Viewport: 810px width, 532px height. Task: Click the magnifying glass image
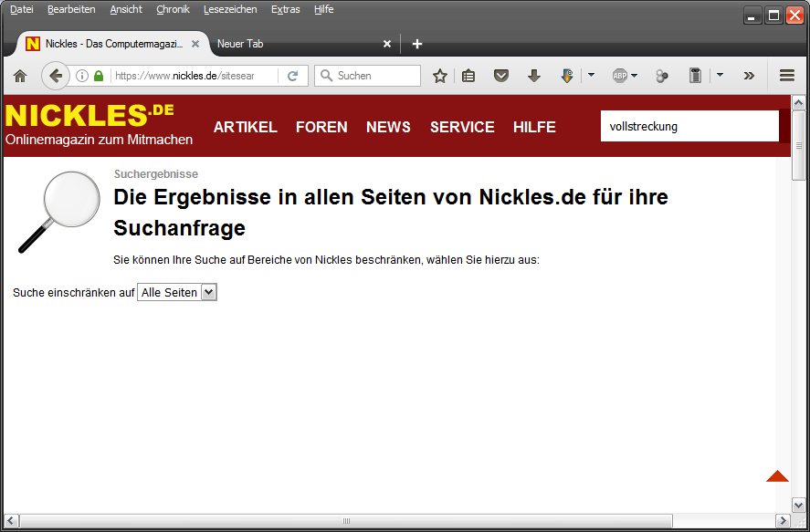pos(58,212)
